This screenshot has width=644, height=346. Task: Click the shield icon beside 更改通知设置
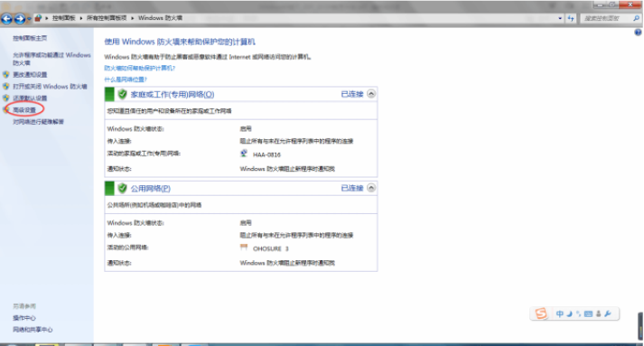[x=5, y=74]
